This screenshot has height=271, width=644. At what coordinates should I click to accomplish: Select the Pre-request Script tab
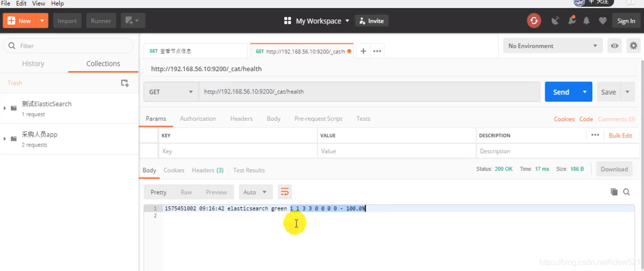click(318, 118)
